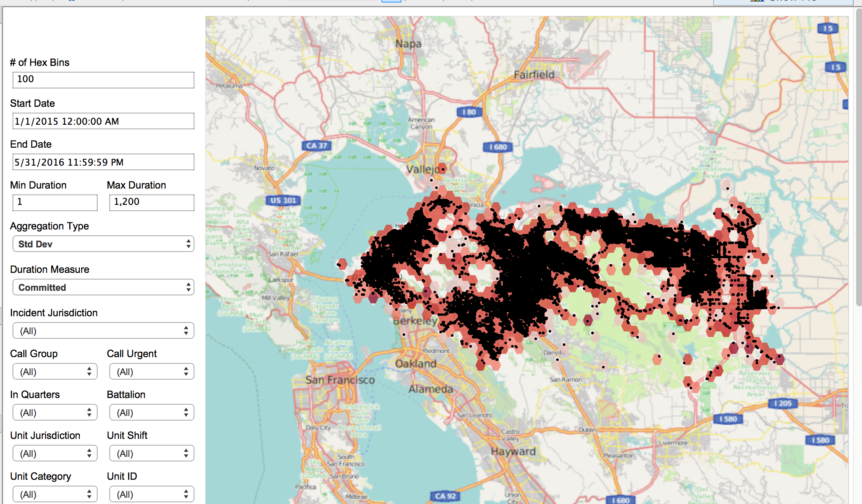Open the Unit ID filter dropdown
Image resolution: width=862 pixels, height=504 pixels.
coord(151,494)
